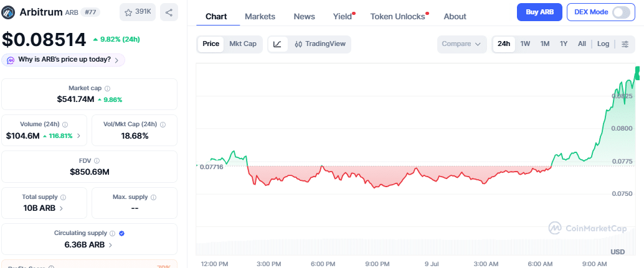Click the $850.69M FDV value
This screenshot has width=644, height=268.
pyautogui.click(x=90, y=172)
